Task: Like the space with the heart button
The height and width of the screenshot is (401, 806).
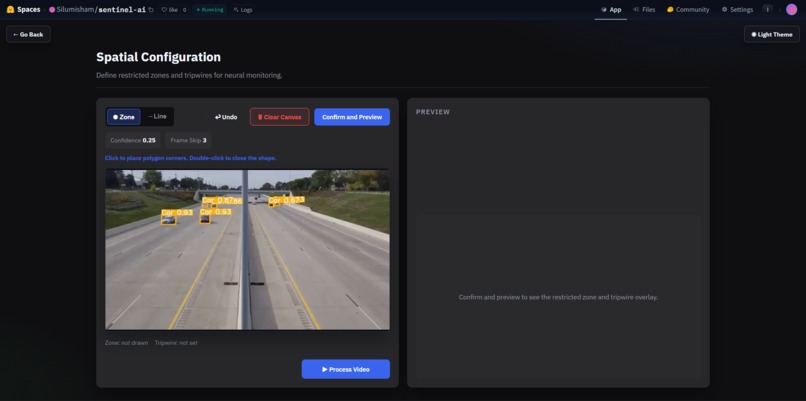Action: pos(169,10)
